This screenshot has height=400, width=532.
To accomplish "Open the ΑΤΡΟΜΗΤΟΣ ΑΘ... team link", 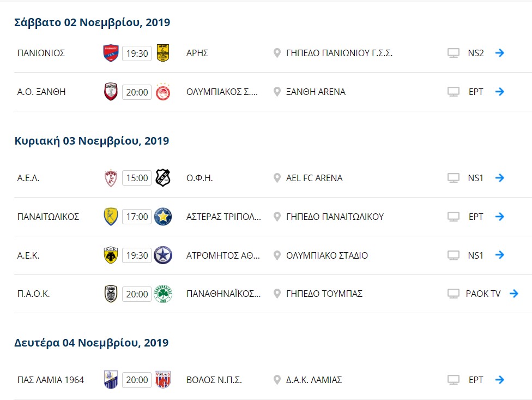I will (223, 255).
